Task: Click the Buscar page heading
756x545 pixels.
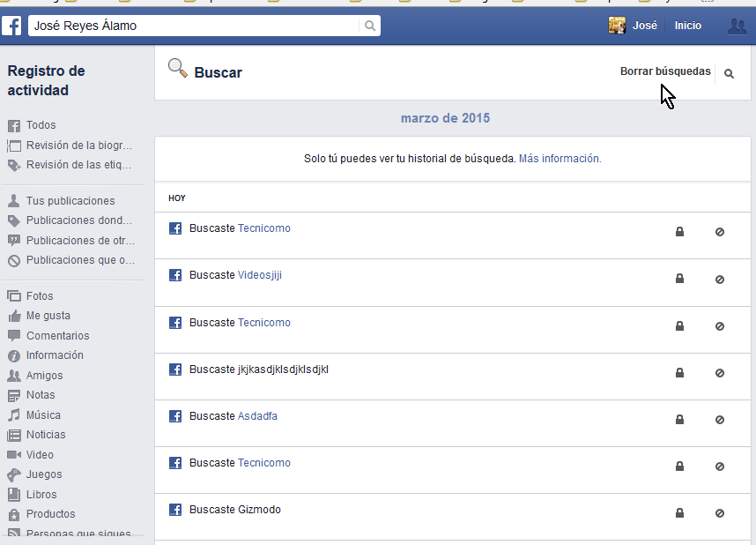Action: pyautogui.click(x=218, y=72)
